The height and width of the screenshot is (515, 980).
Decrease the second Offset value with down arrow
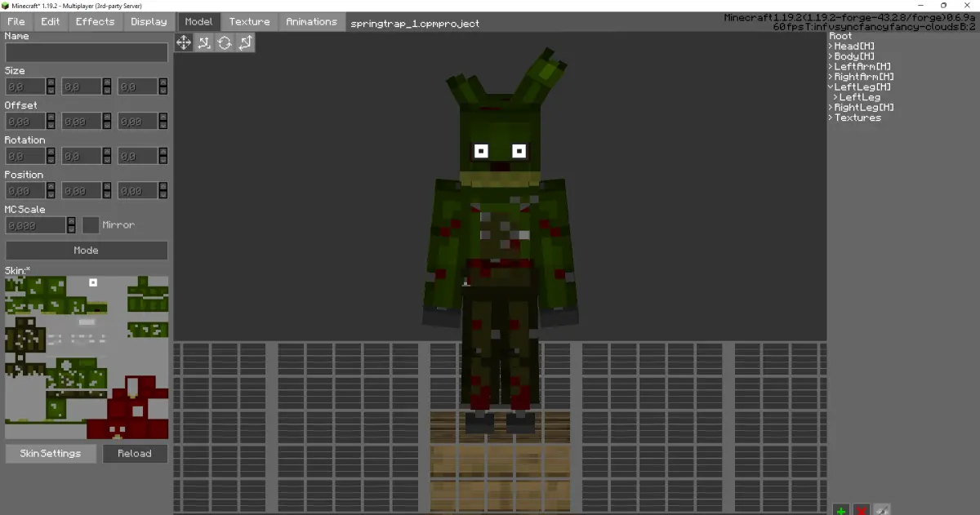coord(107,125)
